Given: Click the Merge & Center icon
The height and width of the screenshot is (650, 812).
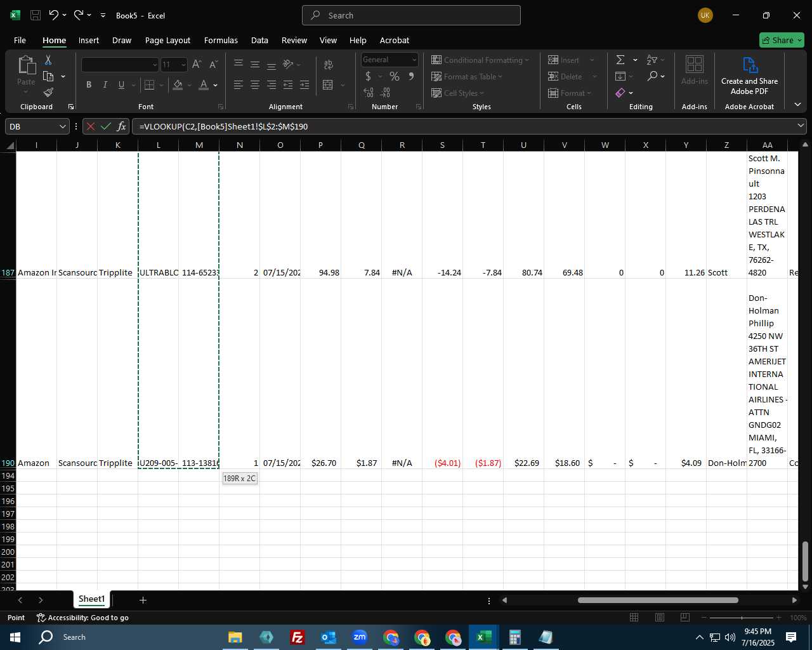Looking at the screenshot, I should [328, 84].
